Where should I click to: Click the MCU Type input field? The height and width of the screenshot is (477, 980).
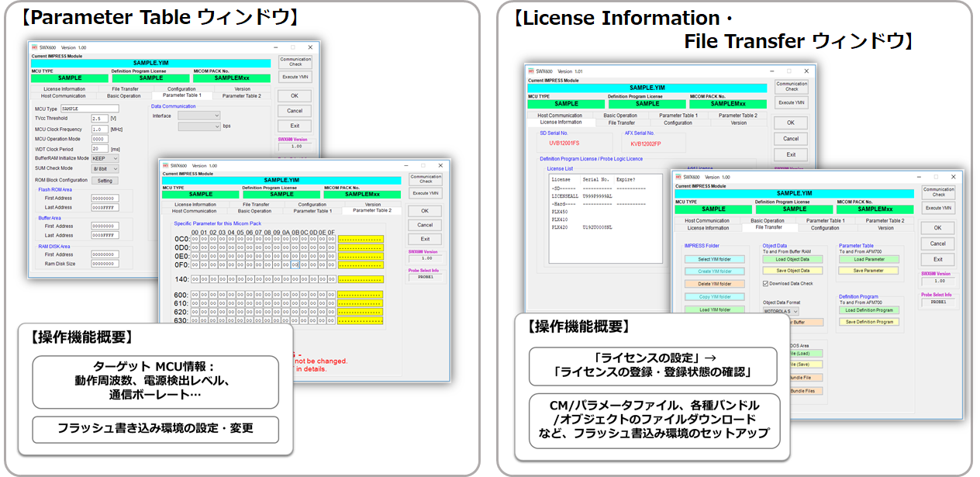(89, 109)
